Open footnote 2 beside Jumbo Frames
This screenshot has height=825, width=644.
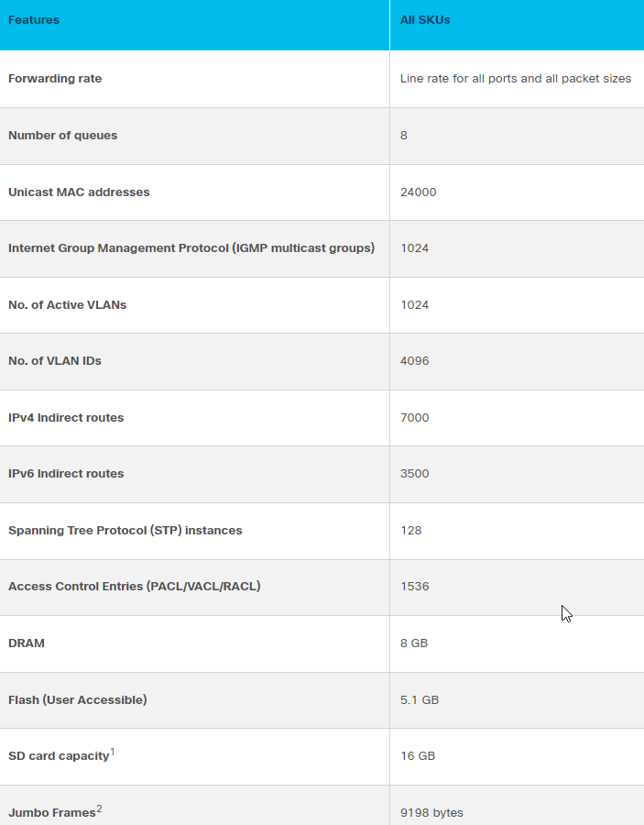[99, 808]
